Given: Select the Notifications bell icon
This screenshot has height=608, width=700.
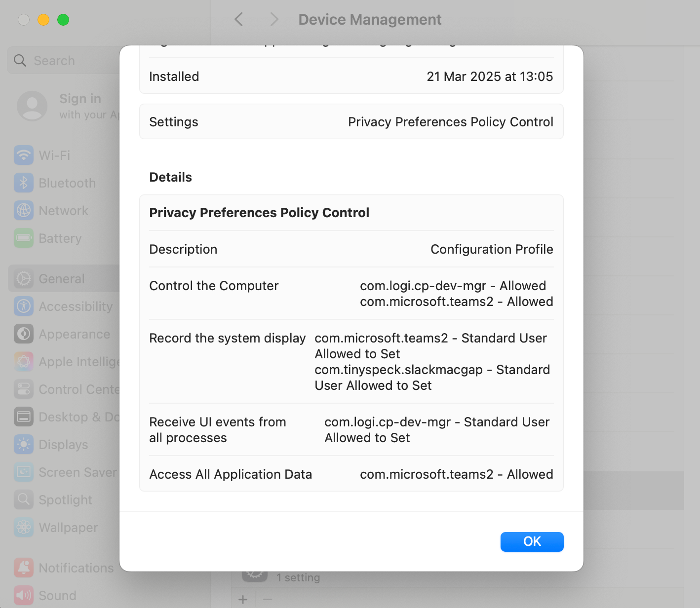Looking at the screenshot, I should click(24, 568).
